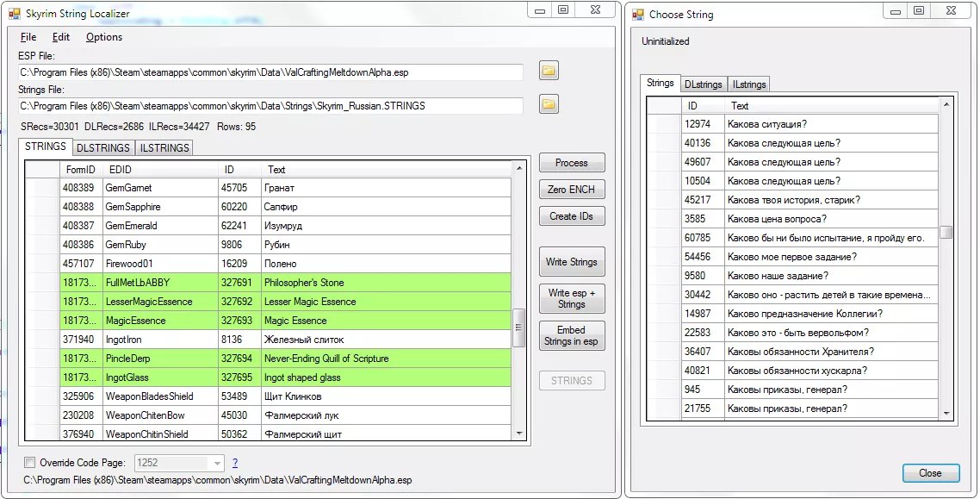Open the Edit menu

[60, 37]
